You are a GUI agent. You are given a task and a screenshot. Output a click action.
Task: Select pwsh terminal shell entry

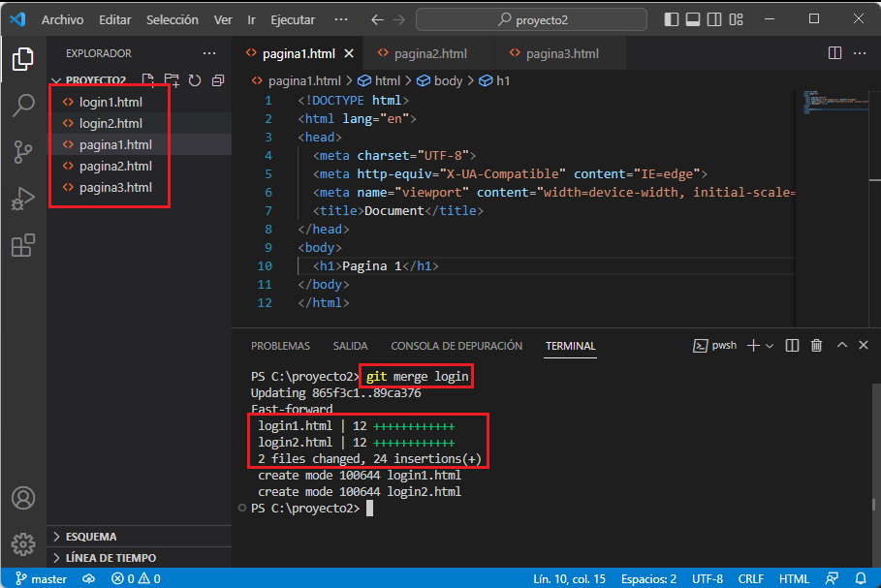[714, 346]
